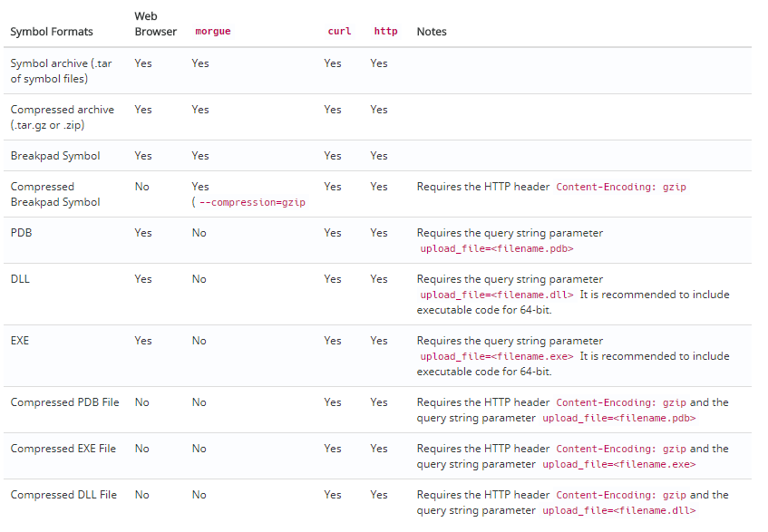Click the Compressed DLL File row label
Screen dimensions: 768x532
(63, 495)
